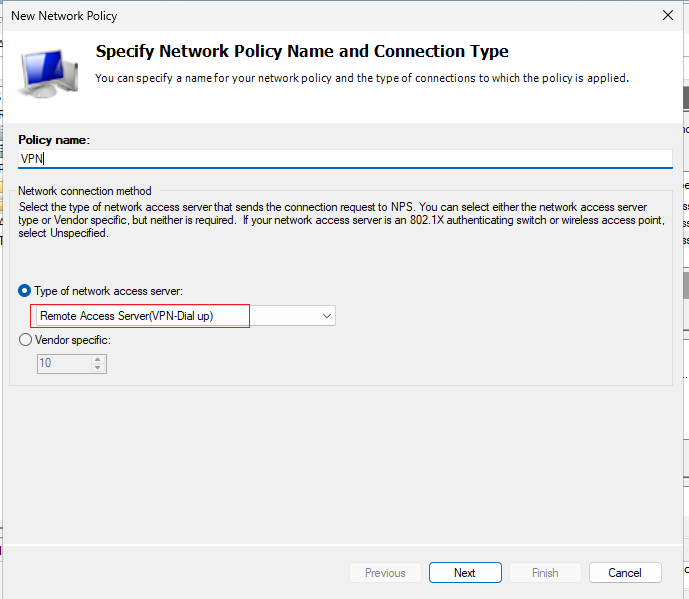Click the computer wizard icon in header
Screen dimensions: 689x599
pyautogui.click(x=47, y=73)
